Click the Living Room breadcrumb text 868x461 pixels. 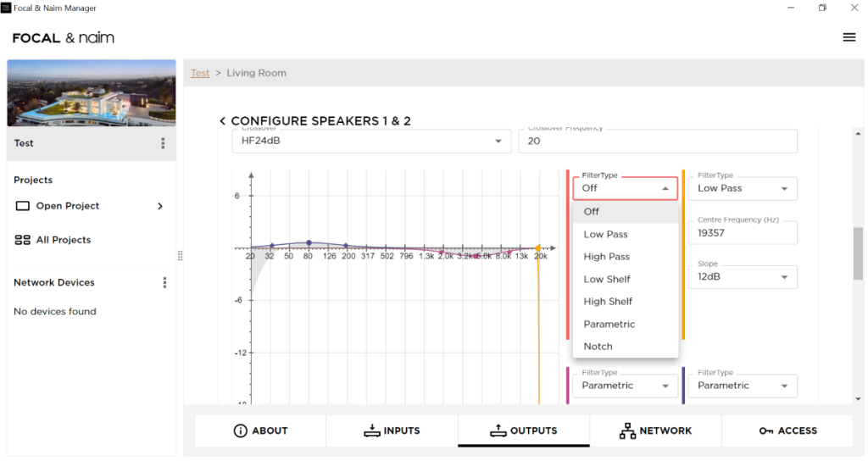coord(256,73)
